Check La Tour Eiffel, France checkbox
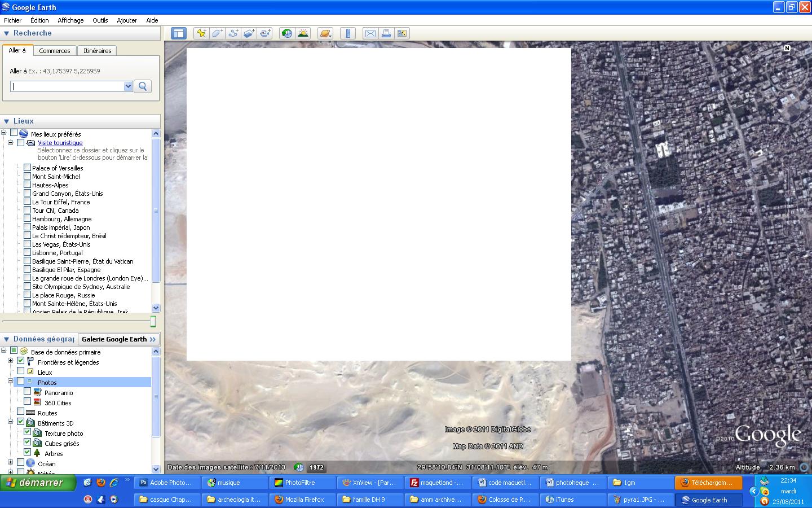The height and width of the screenshot is (508, 812). tap(27, 202)
